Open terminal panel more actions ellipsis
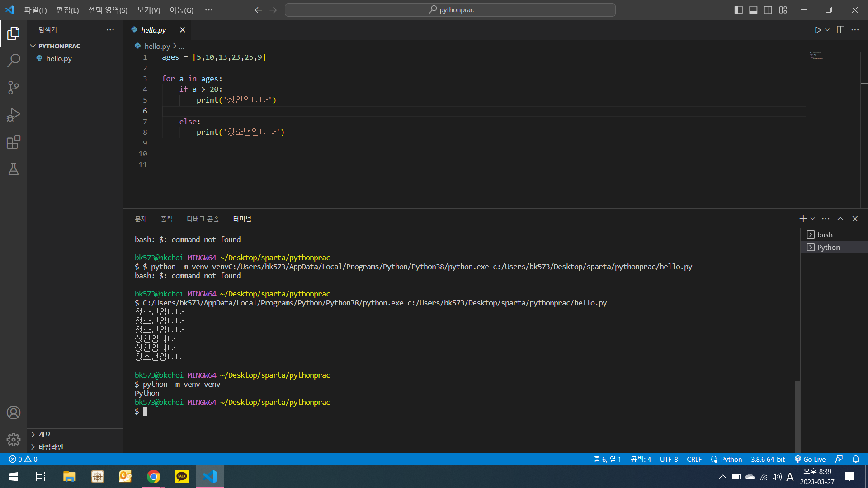The height and width of the screenshot is (488, 868). coord(826,219)
